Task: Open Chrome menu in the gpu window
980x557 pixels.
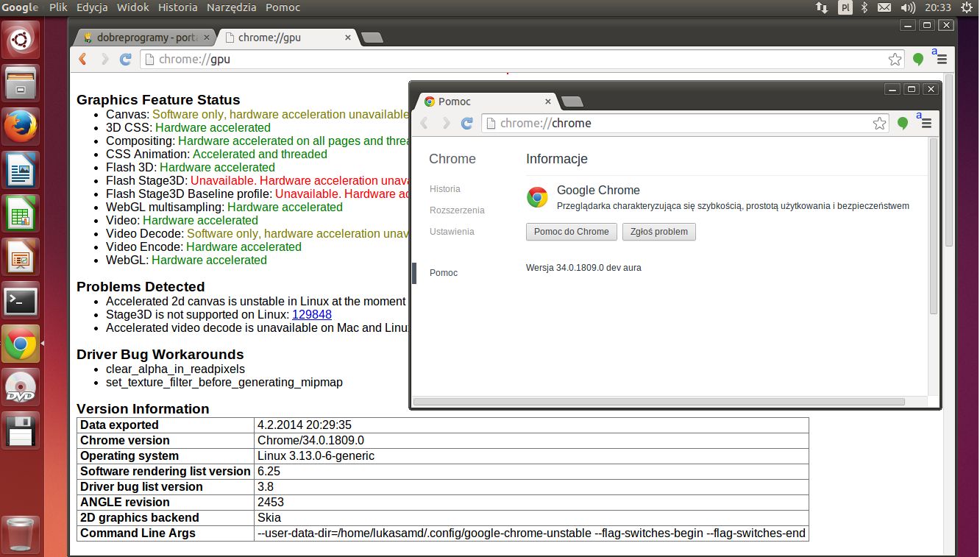Action: (x=941, y=59)
